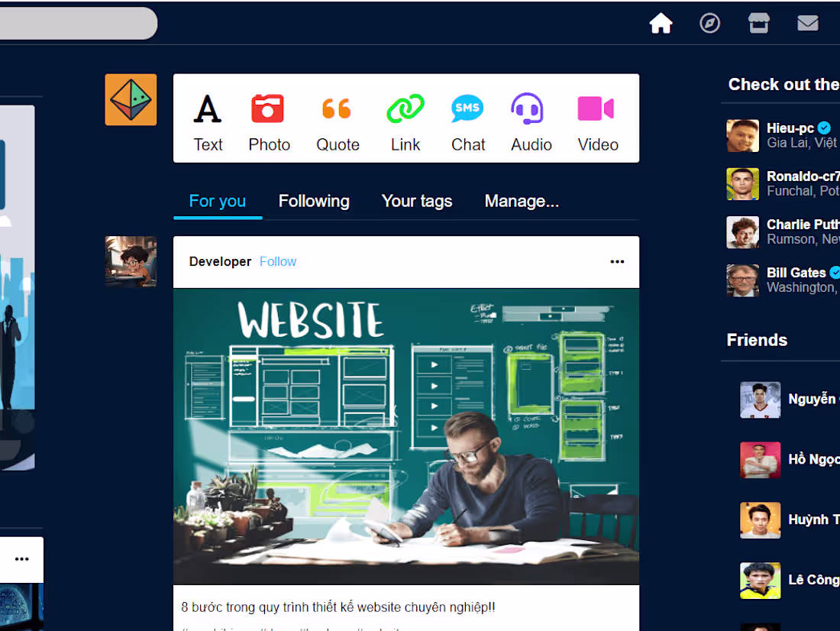Screen dimensions: 840x631
Task: Click the Friends section heading
Action: [757, 340]
